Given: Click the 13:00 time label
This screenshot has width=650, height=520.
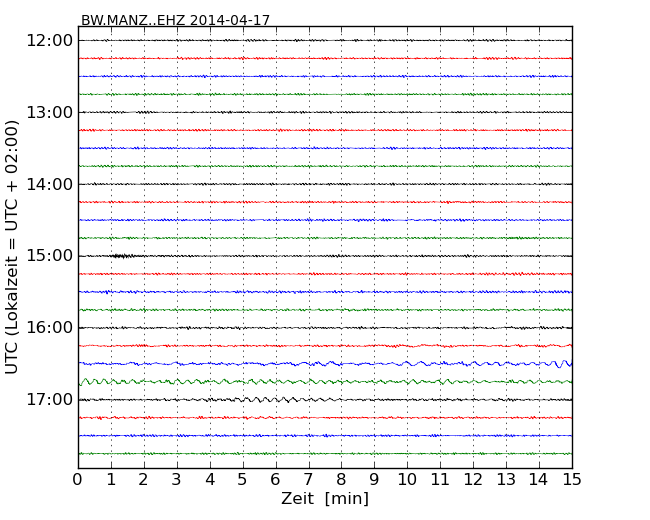Looking at the screenshot, I should 49,112.
